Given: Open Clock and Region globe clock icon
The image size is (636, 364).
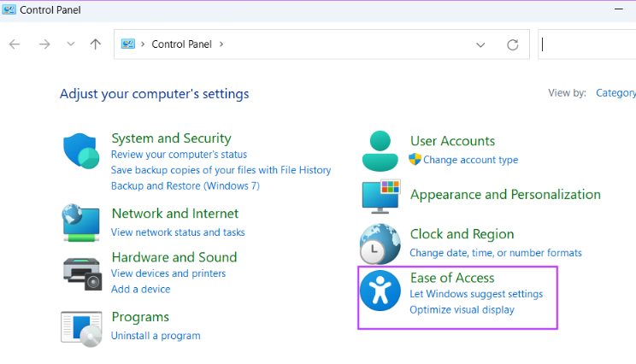Looking at the screenshot, I should [x=380, y=244].
